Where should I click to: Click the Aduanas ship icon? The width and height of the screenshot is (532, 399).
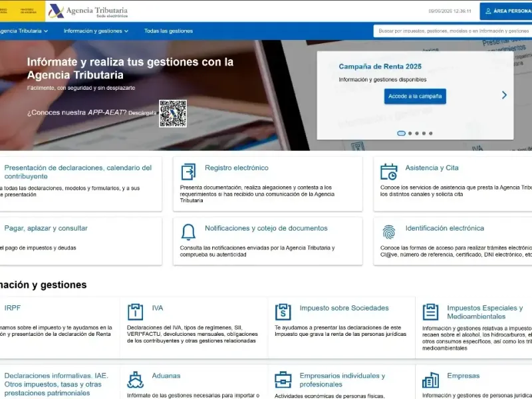(135, 380)
